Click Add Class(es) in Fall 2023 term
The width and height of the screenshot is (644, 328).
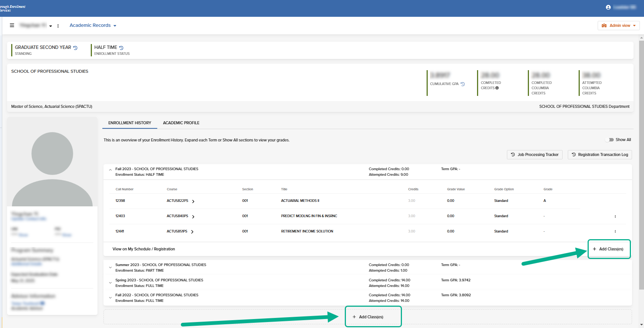coord(609,249)
